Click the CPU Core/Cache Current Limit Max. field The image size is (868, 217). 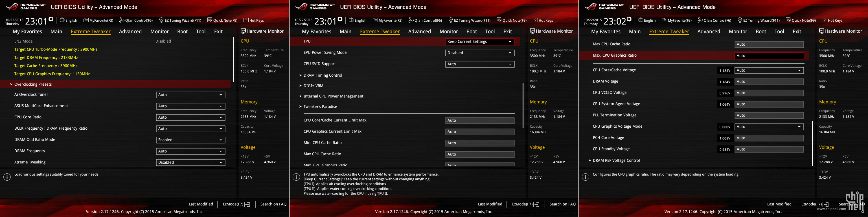[480, 120]
